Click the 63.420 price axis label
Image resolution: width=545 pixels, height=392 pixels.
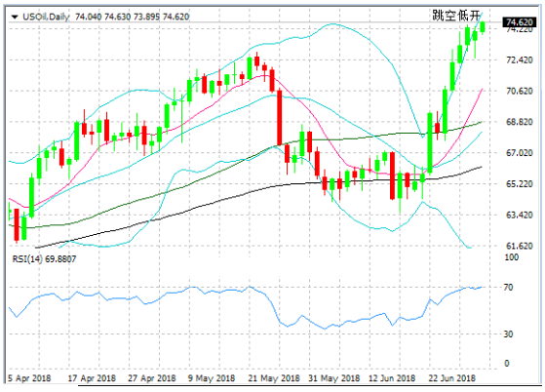pyautogui.click(x=520, y=215)
